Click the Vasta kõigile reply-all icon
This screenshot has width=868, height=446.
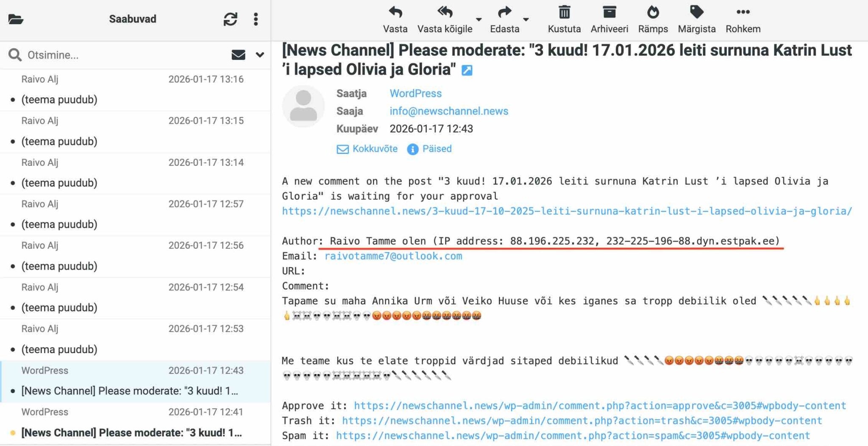pos(445,13)
